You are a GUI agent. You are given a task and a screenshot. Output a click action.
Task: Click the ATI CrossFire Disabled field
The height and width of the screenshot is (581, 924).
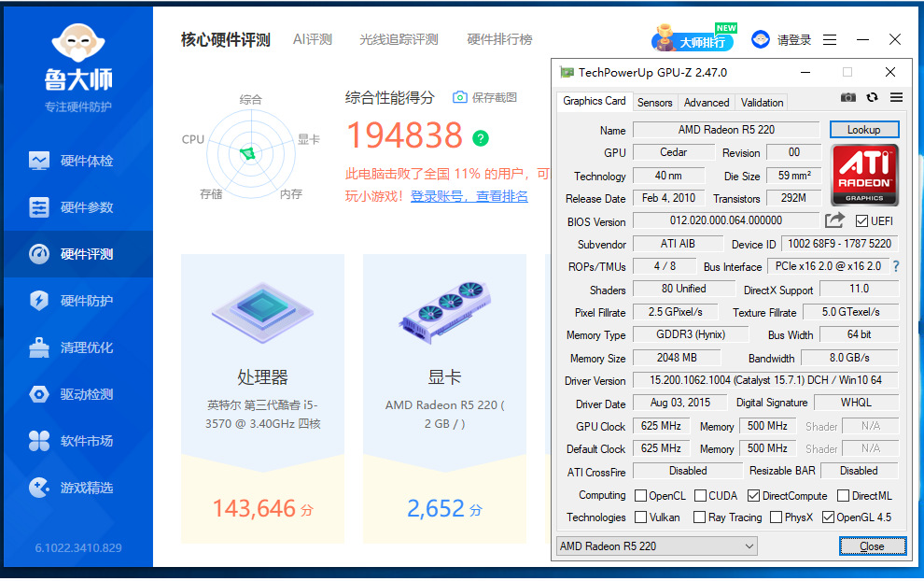(687, 471)
